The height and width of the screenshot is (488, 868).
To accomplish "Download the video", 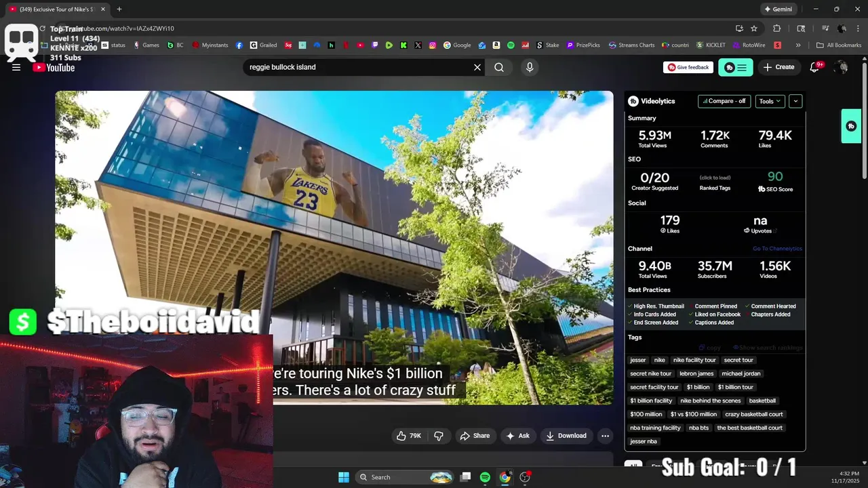I will [566, 436].
